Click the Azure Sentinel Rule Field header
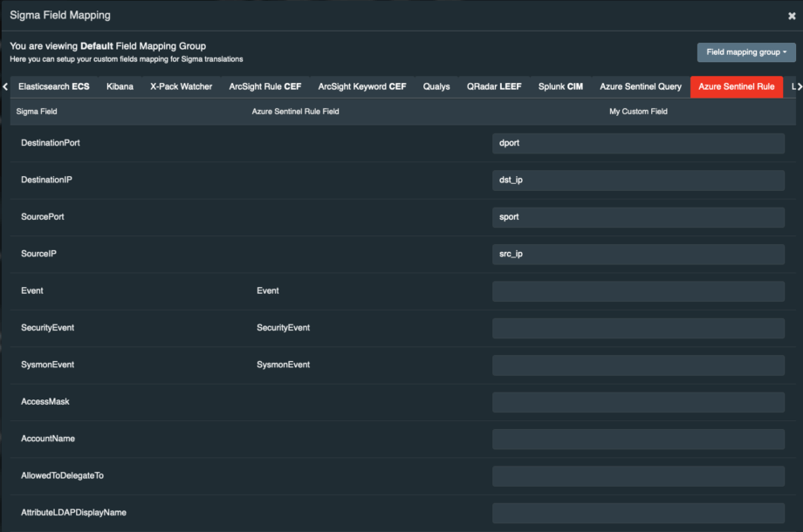 pyautogui.click(x=296, y=112)
